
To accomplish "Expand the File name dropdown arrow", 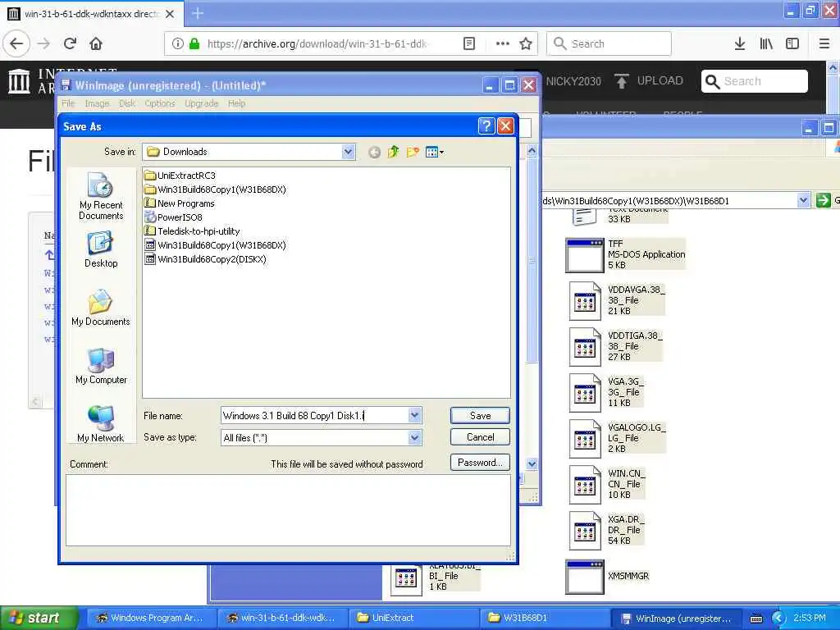I will point(414,415).
